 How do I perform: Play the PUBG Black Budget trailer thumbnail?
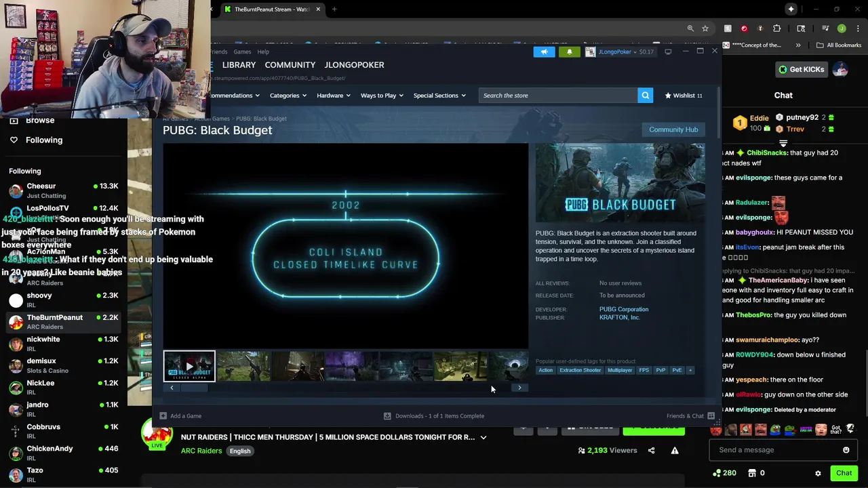(x=189, y=367)
